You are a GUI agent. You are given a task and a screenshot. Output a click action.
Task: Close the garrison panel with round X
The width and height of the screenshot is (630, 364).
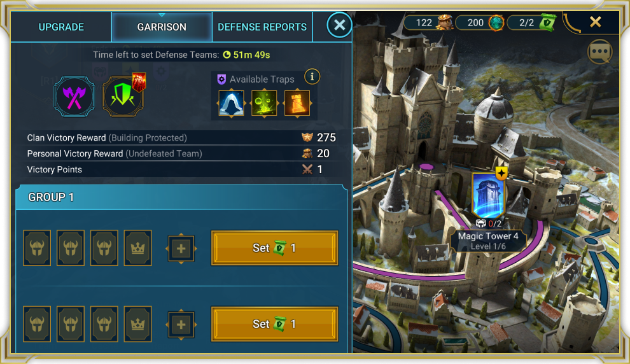pos(340,25)
